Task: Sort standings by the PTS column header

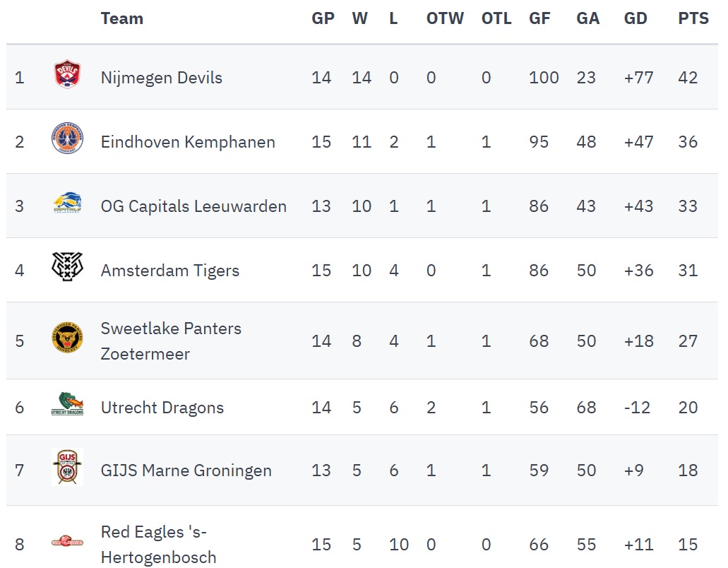Action: point(693,19)
